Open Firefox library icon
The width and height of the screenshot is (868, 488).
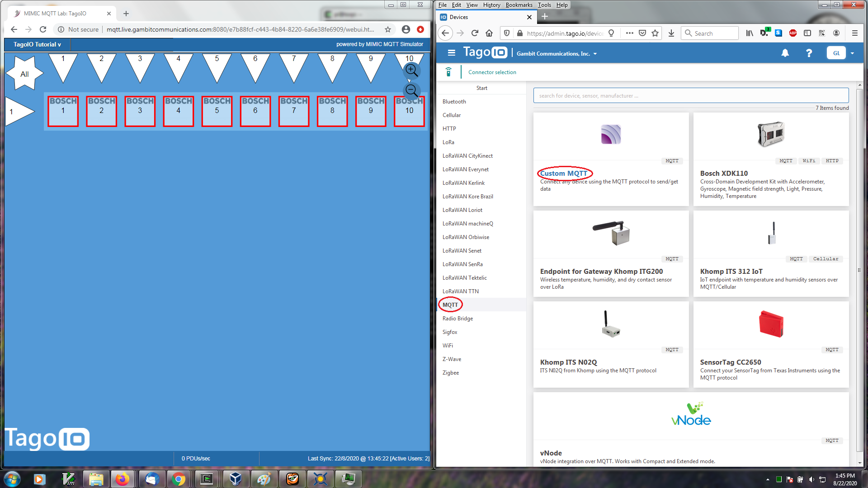coord(750,33)
